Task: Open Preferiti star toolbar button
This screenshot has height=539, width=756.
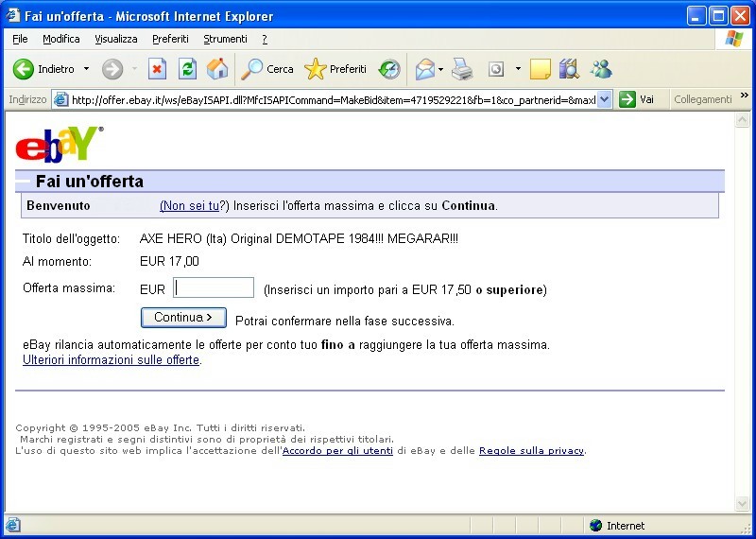Action: click(x=335, y=69)
